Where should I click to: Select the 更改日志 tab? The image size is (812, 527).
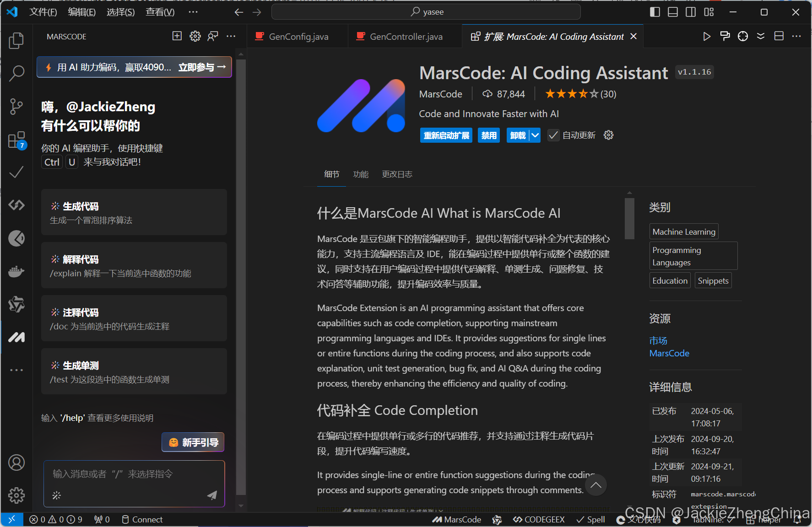click(397, 174)
